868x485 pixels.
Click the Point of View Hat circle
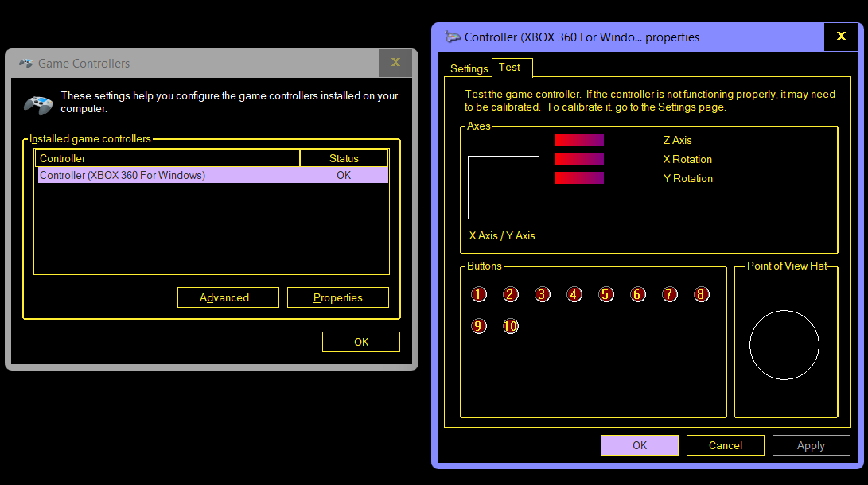pyautogui.click(x=784, y=345)
